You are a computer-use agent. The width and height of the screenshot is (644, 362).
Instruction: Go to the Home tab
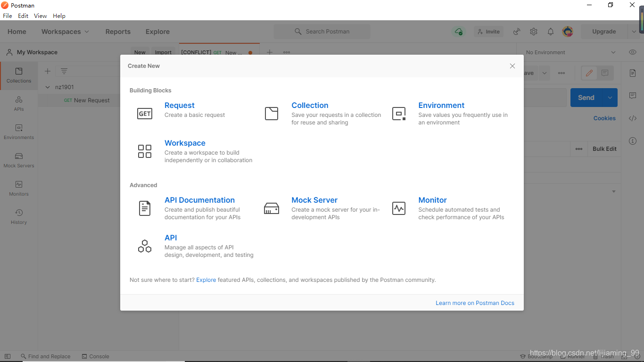[17, 32]
